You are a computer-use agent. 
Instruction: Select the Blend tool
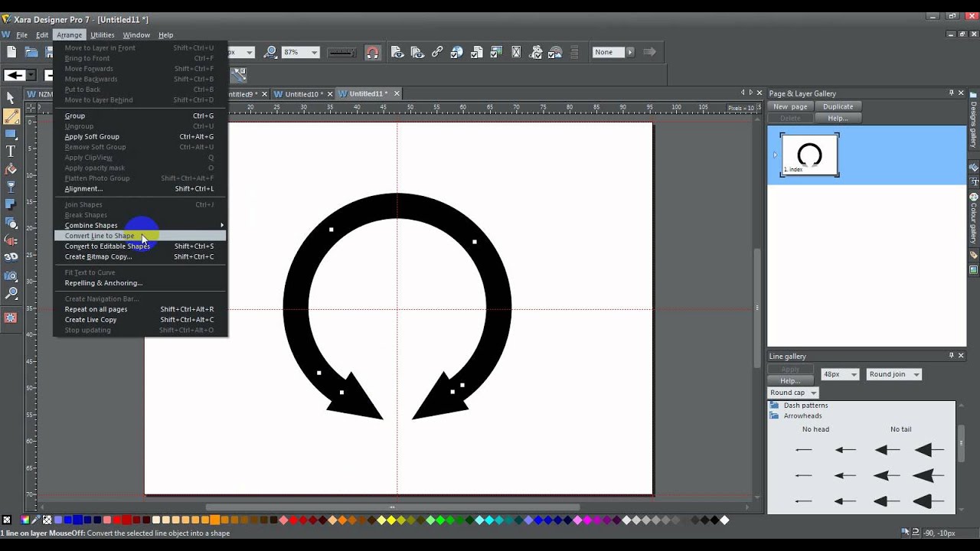pyautogui.click(x=11, y=223)
